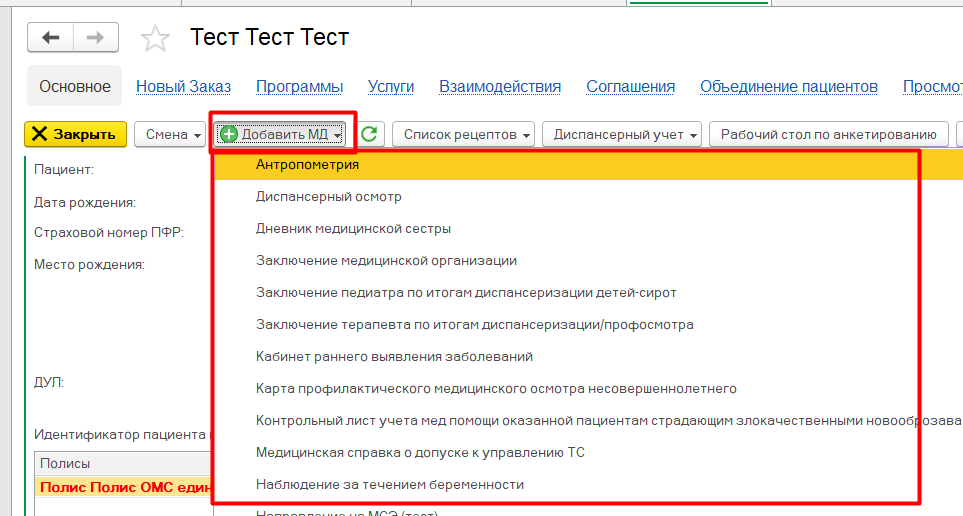963x516 pixels.
Task: Click the green refresh icon
Action: [370, 134]
